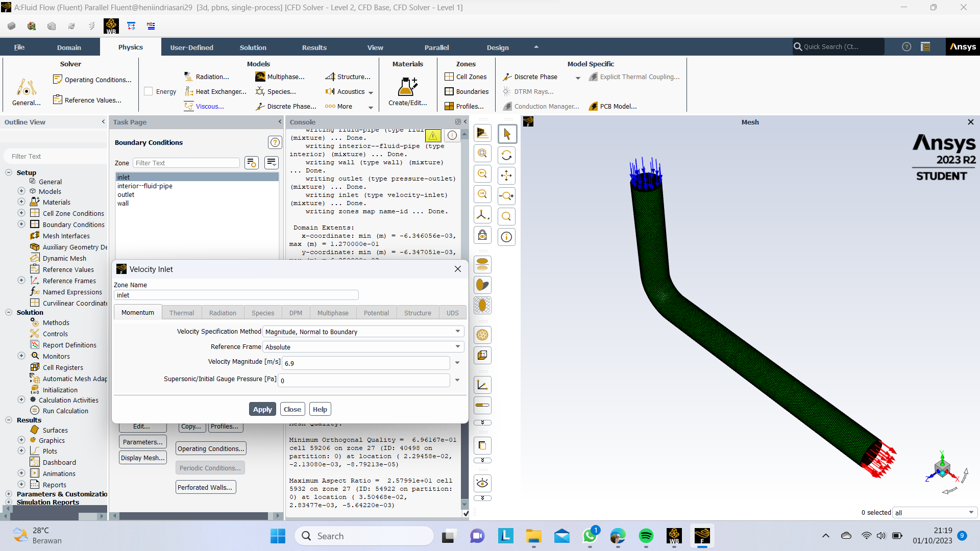Click the help icon in Task Page

[275, 142]
